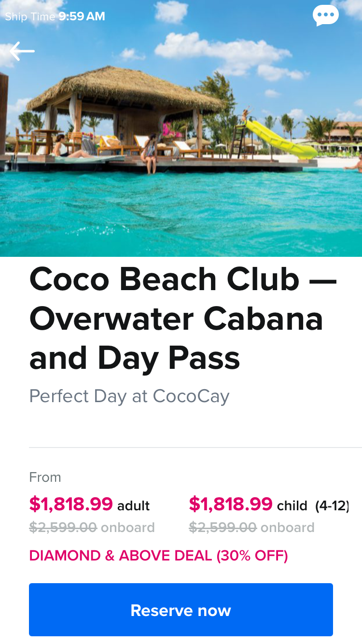Open the chat bubble icon
Screen dimensions: 362x644
click(325, 16)
